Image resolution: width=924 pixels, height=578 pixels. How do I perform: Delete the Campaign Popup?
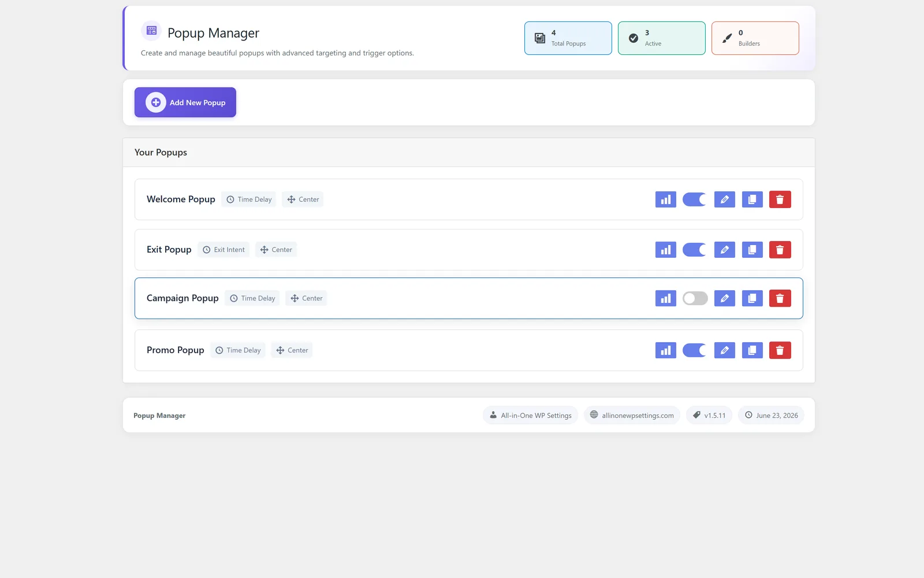tap(780, 298)
